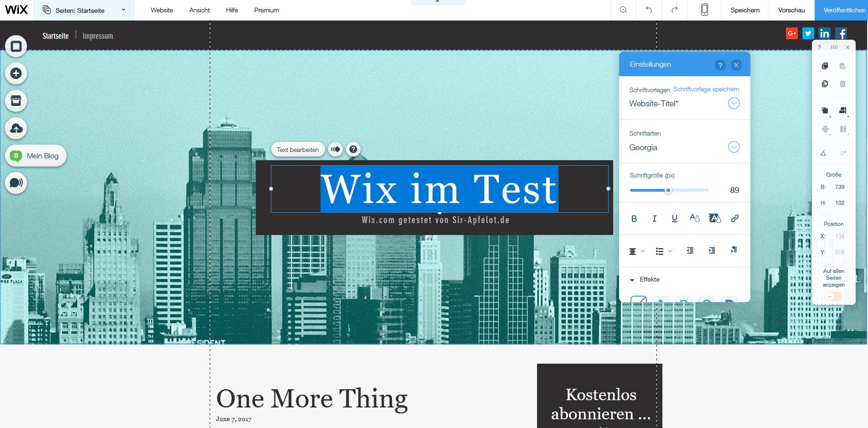Open the text animation icon
This screenshot has width=868, height=428.
click(336, 149)
